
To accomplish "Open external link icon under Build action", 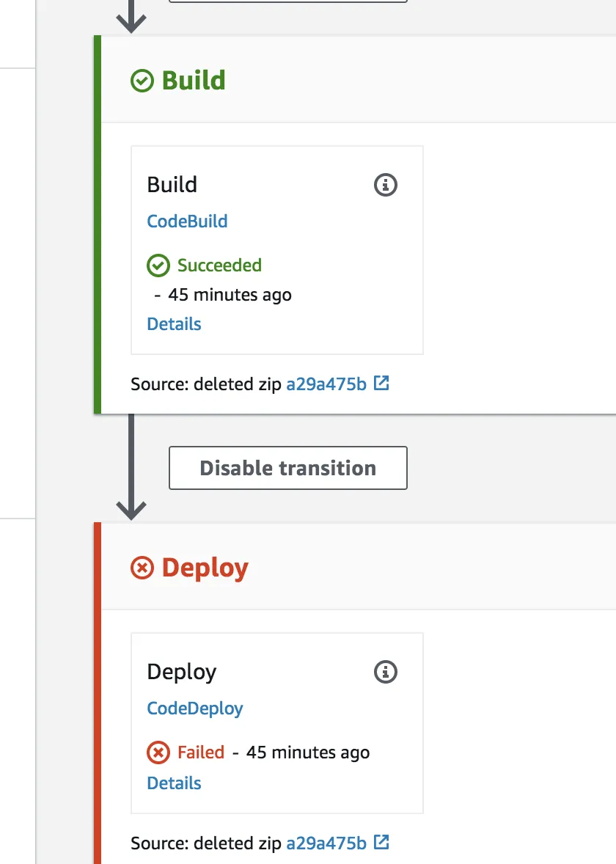I will tap(381, 383).
